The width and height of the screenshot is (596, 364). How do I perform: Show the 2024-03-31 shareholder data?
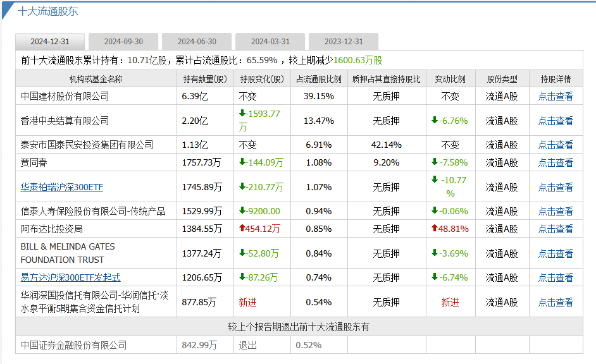270,41
